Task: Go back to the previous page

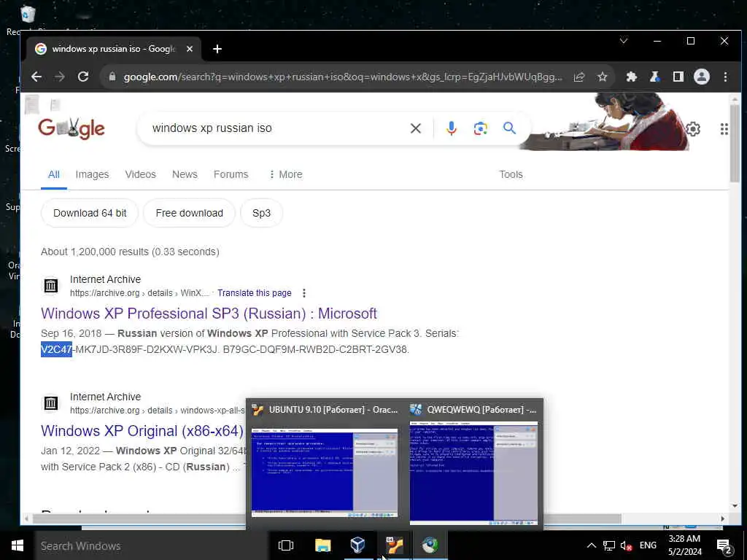Action: [x=36, y=77]
